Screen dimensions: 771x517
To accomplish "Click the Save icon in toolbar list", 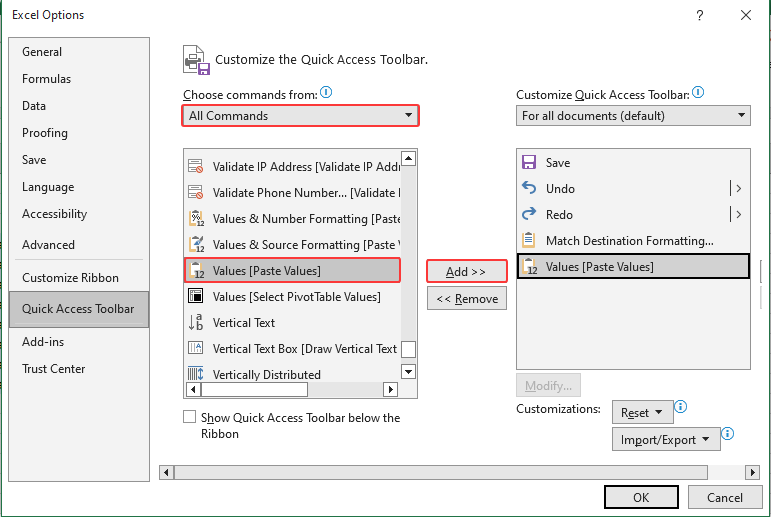I will coord(529,163).
